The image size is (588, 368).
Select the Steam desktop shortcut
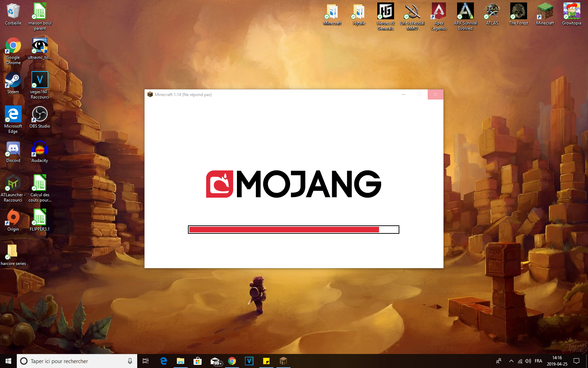point(13,83)
